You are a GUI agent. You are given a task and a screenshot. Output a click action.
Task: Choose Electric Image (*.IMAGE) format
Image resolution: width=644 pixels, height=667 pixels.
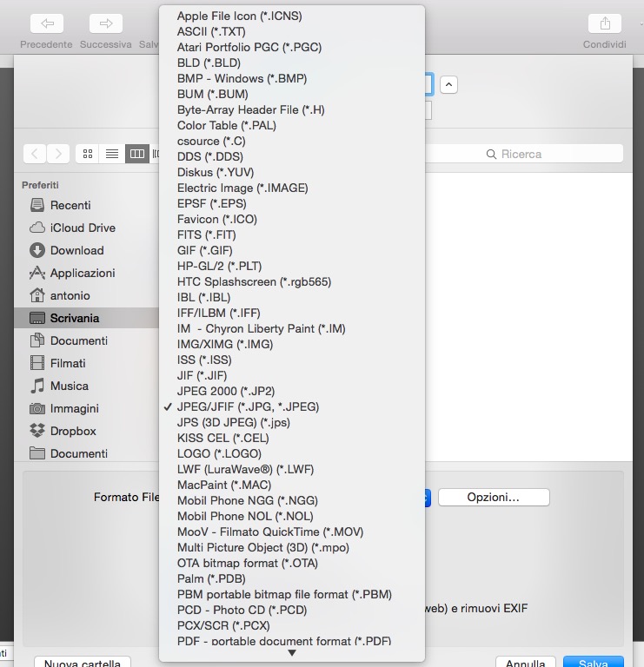click(x=292, y=188)
